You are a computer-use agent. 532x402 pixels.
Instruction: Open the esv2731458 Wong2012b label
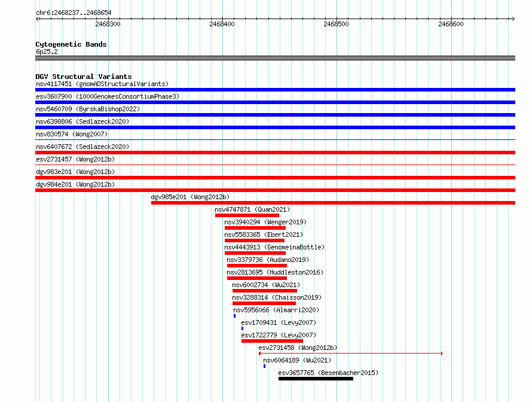point(298,348)
